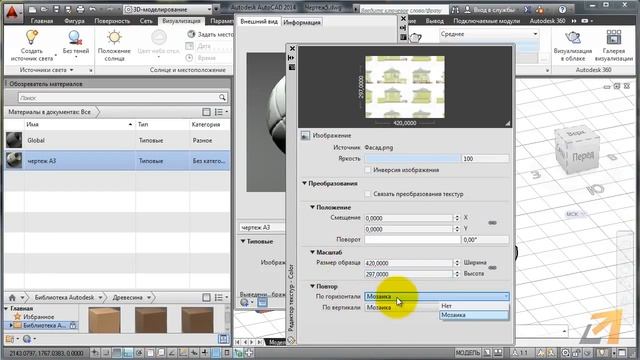Expand the Древесина breadcrumb dropdown
Image resolution: width=640 pixels, height=360 pixels.
[149, 298]
